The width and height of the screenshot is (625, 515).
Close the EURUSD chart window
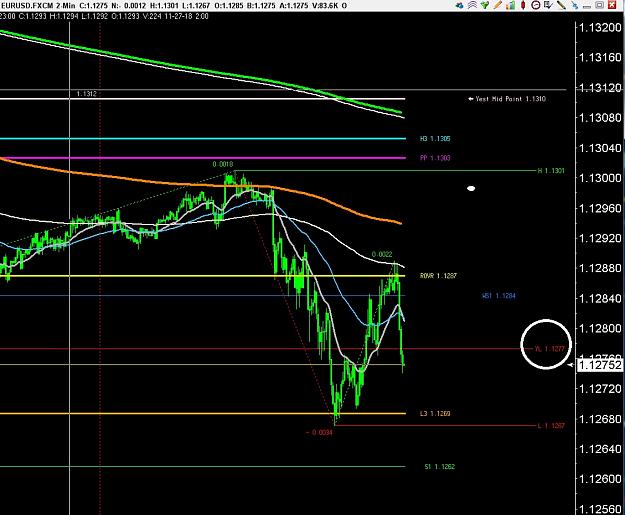pos(613,5)
